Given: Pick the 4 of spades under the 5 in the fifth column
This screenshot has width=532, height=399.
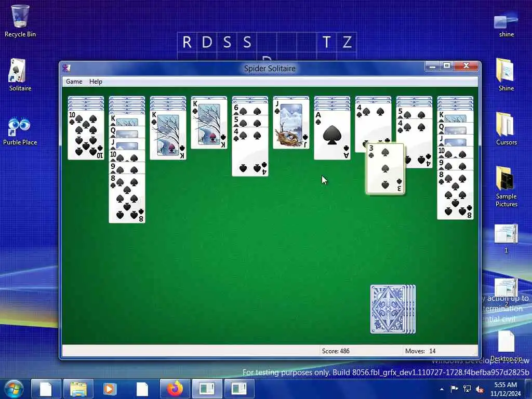Looking at the screenshot, I should coord(250,152).
